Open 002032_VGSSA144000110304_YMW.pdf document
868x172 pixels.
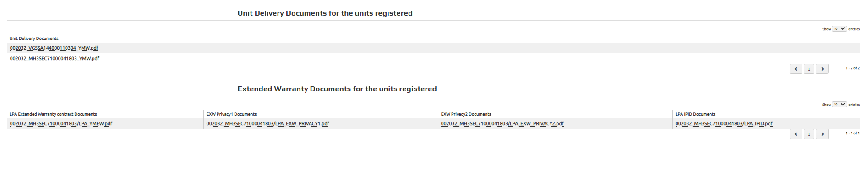tap(54, 48)
